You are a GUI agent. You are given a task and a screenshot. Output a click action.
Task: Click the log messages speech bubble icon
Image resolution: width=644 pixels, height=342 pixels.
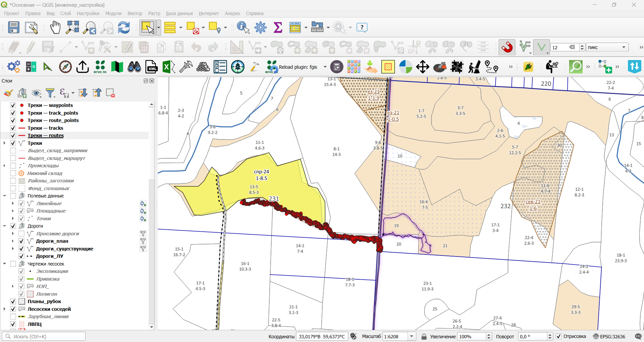pos(638,336)
